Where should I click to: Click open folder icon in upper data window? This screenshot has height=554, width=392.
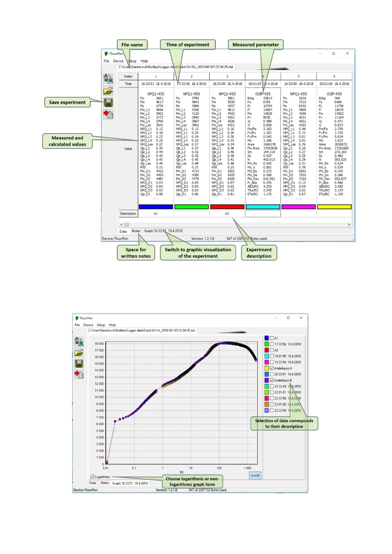tap(108, 90)
